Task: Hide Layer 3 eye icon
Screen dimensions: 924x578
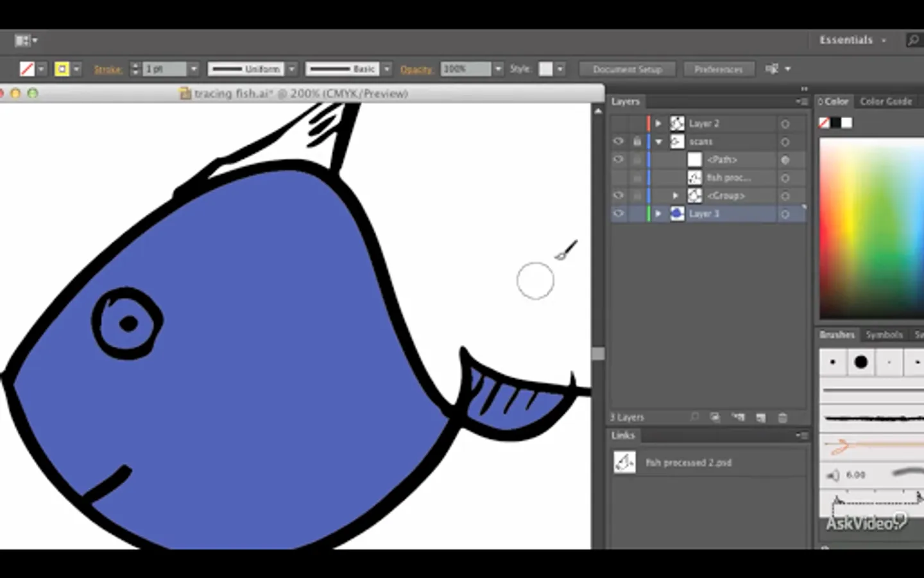Action: tap(619, 214)
